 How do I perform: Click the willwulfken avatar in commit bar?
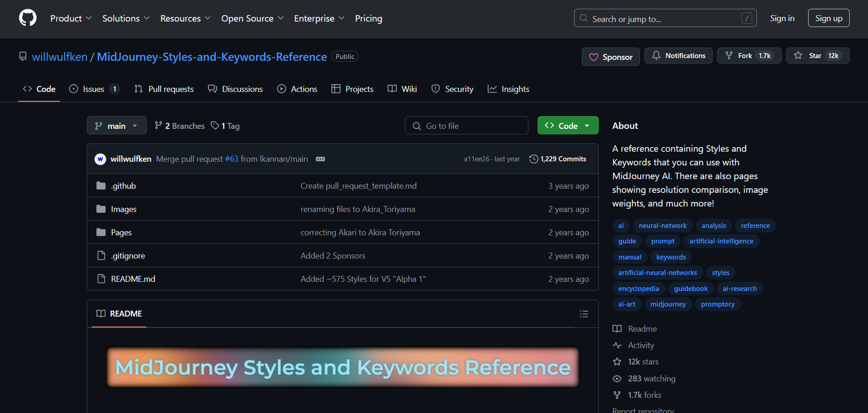pyautogui.click(x=100, y=159)
